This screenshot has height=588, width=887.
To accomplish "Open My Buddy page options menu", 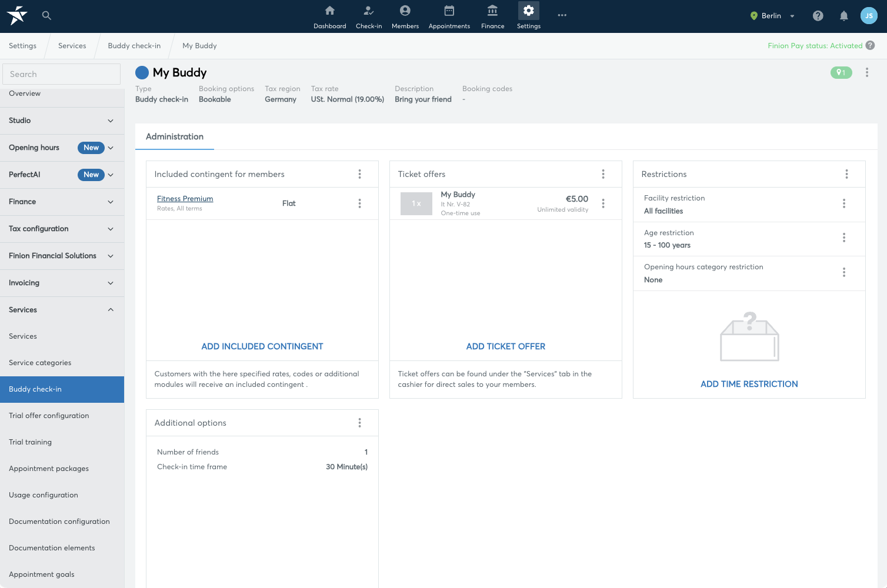I will (x=866, y=72).
